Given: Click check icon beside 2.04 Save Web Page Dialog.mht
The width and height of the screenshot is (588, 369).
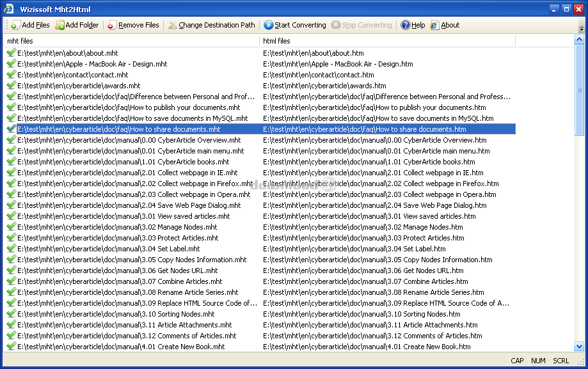Looking at the screenshot, I should [12, 205].
